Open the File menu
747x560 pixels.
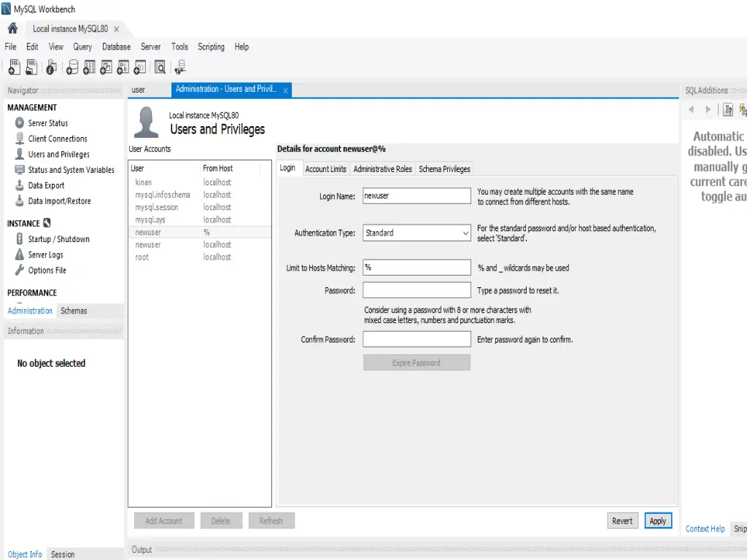10,47
